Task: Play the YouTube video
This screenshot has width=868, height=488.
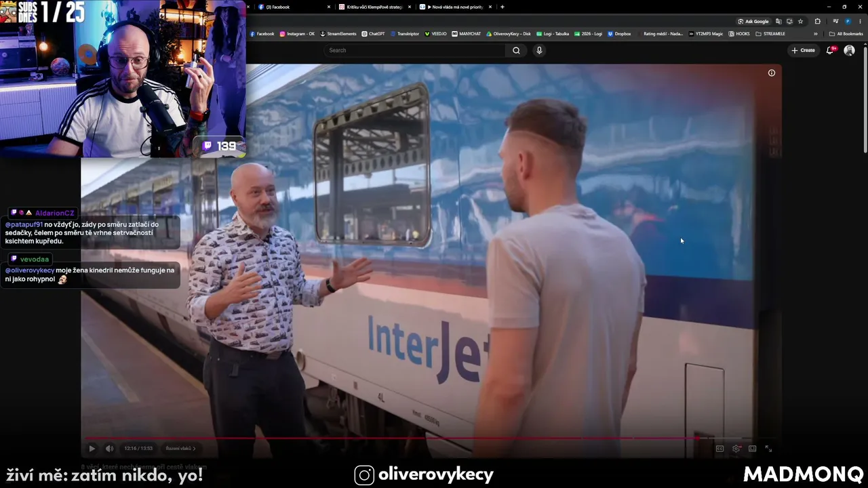Action: pos(92,448)
